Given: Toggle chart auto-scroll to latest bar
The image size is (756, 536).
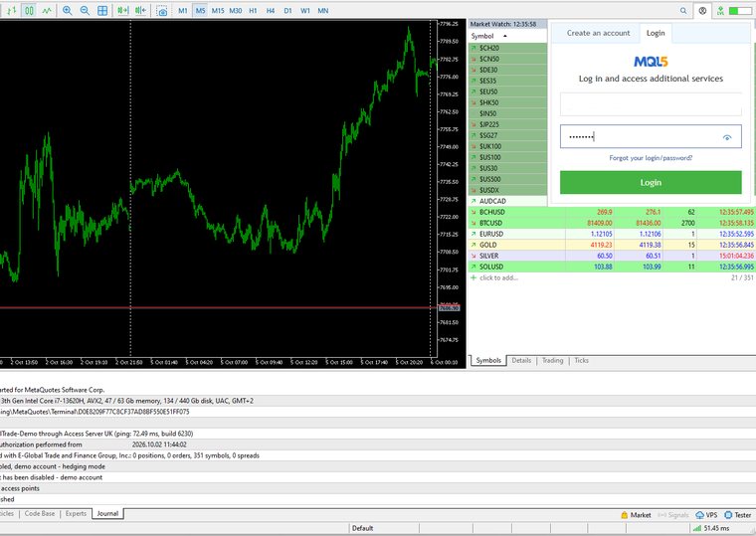Looking at the screenshot, I should pyautogui.click(x=123, y=10).
